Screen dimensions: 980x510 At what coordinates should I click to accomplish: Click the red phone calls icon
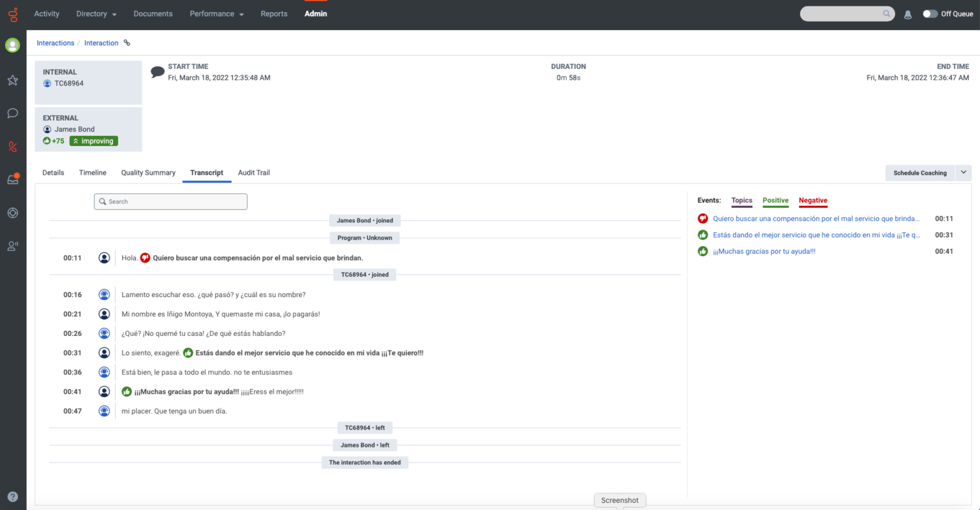pyautogui.click(x=12, y=146)
